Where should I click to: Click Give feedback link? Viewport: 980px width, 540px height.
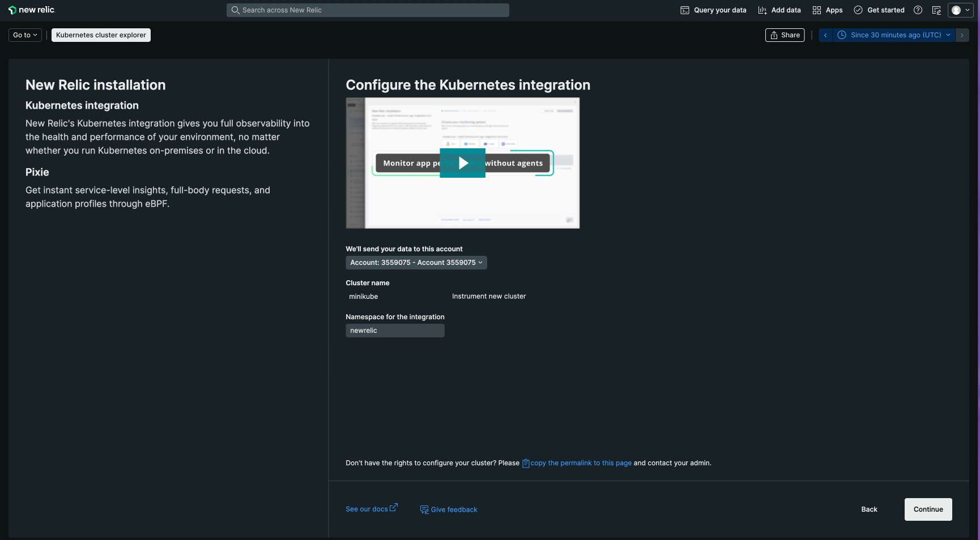449,509
